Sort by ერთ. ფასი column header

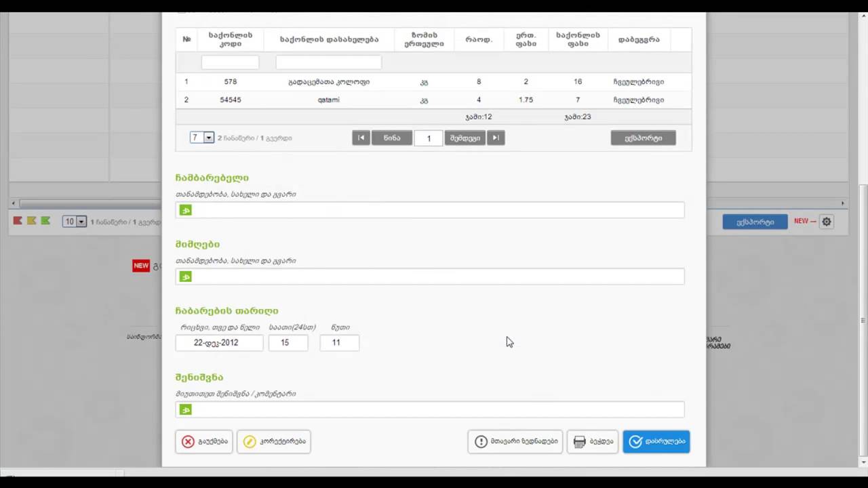coord(526,39)
